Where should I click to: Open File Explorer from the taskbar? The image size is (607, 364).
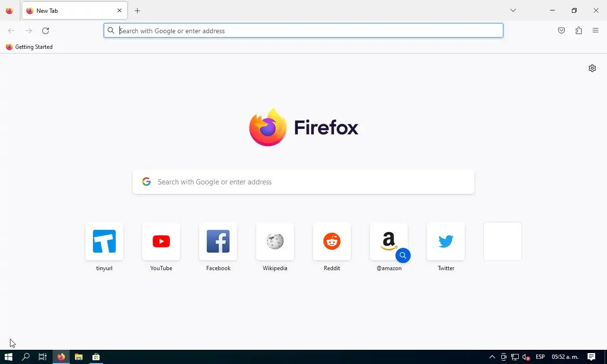click(x=79, y=357)
